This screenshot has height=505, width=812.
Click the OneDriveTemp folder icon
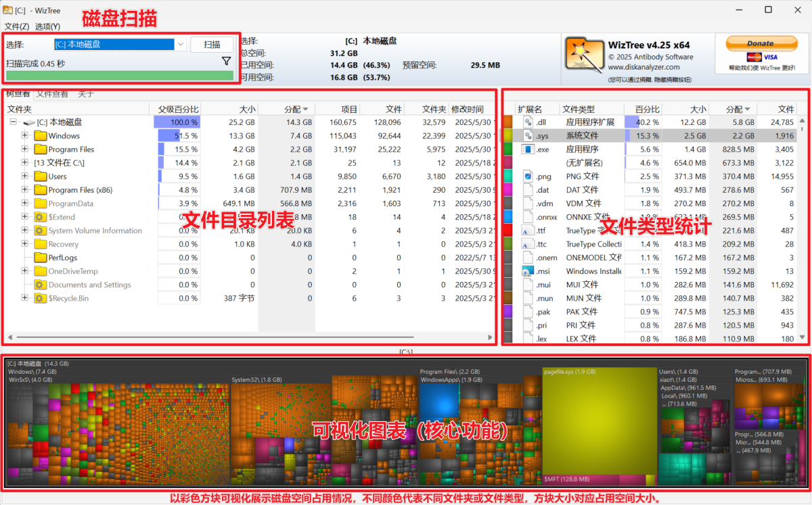click(x=41, y=271)
